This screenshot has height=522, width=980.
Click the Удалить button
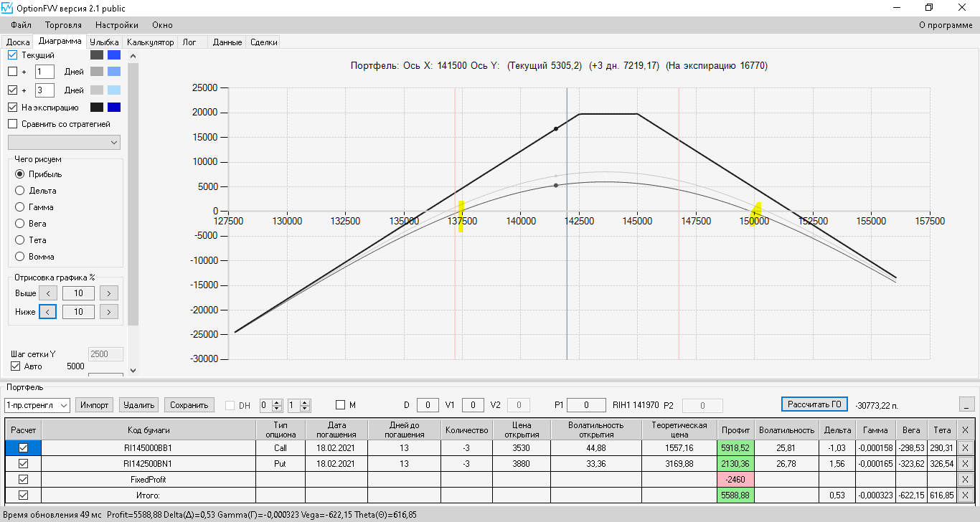point(139,405)
